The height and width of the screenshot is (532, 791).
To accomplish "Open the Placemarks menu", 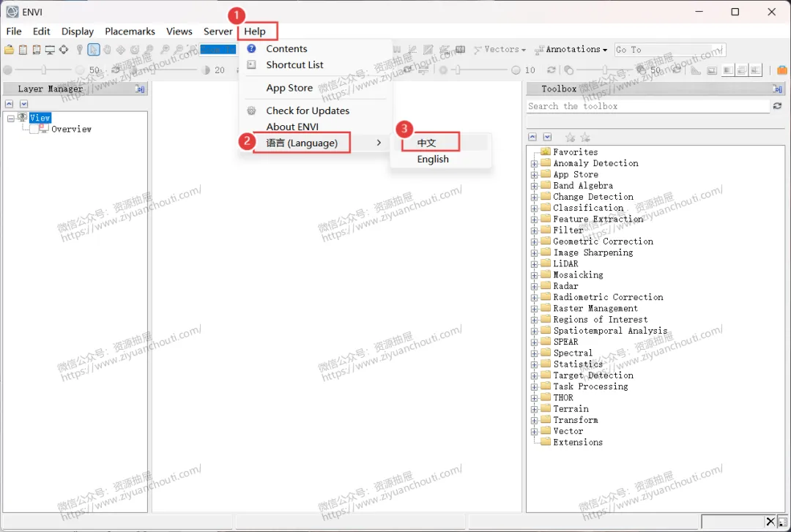I will tap(130, 31).
